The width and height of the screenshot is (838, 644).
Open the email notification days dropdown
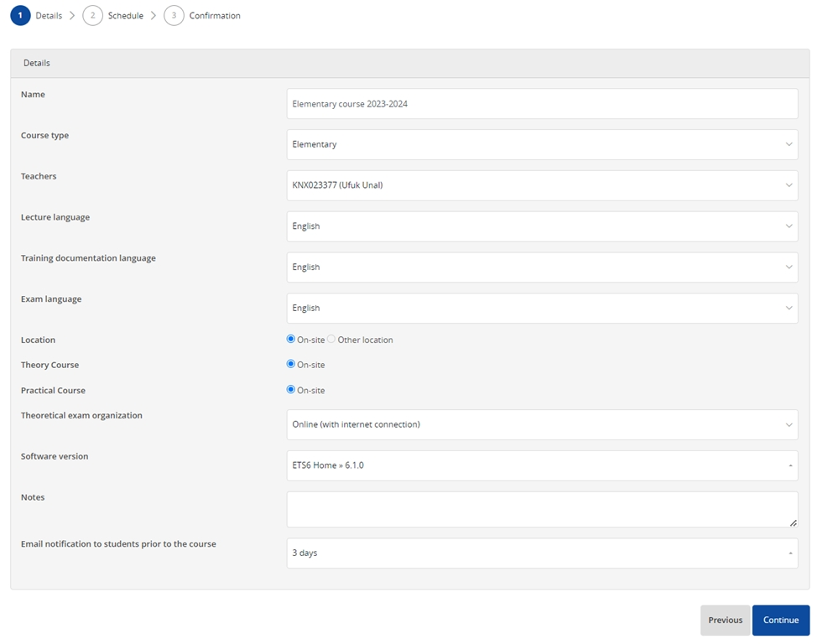[542, 553]
